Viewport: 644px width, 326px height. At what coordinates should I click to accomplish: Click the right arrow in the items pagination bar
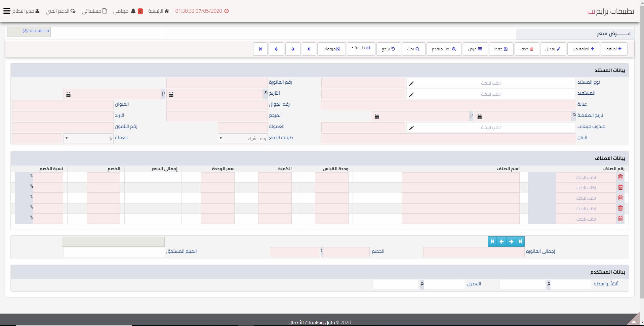click(x=511, y=241)
